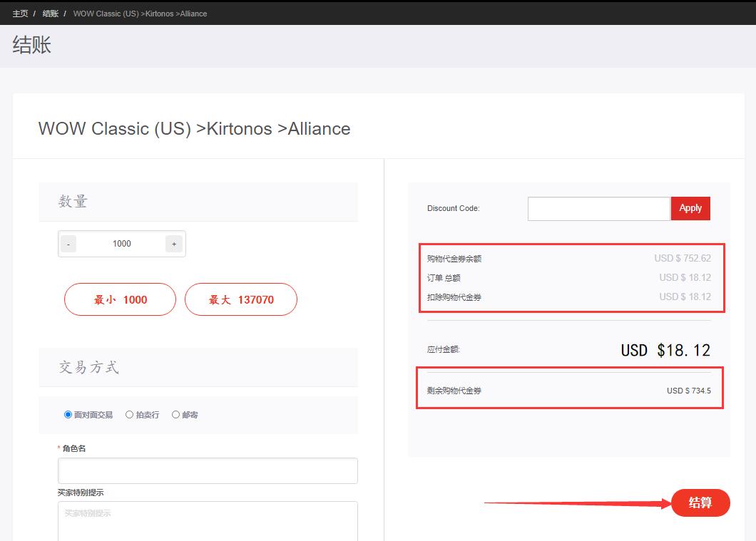756x541 pixels.
Task: Choose the 拍卖行 trade method
Action: point(130,414)
